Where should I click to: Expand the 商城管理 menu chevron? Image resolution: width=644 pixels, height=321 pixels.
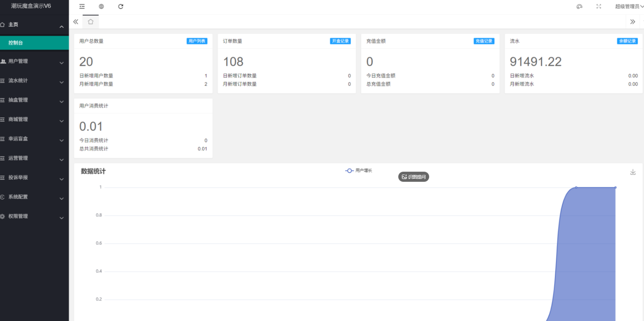click(x=62, y=121)
